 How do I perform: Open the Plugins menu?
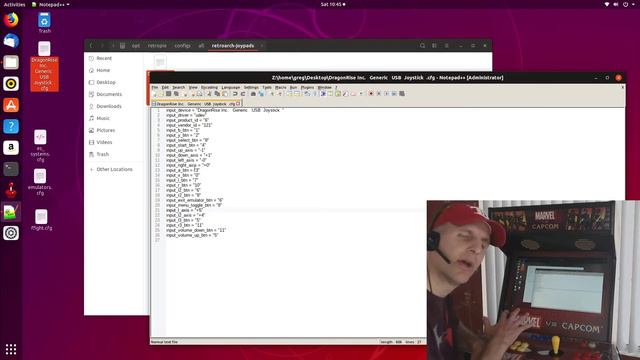coord(307,87)
